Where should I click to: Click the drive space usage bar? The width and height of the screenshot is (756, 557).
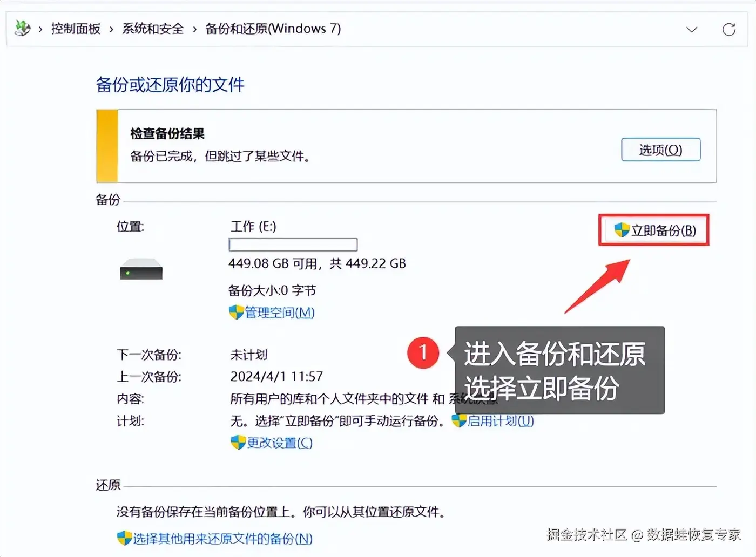(293, 244)
